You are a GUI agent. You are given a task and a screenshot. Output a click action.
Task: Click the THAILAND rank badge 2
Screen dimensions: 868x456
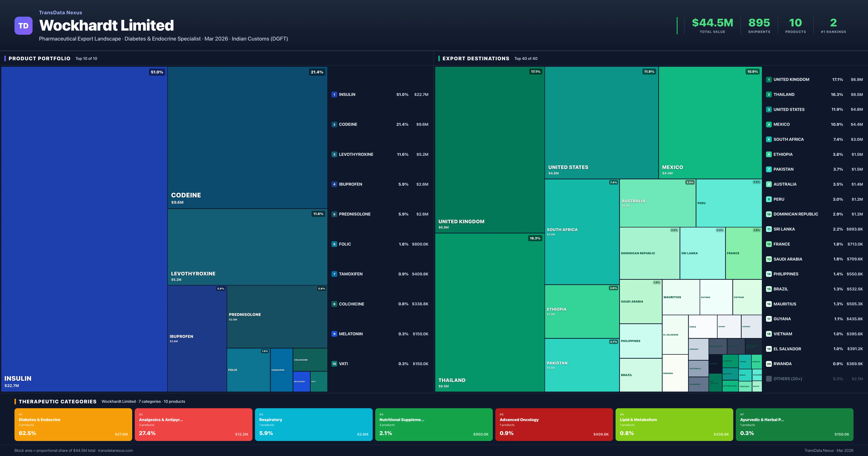click(769, 94)
